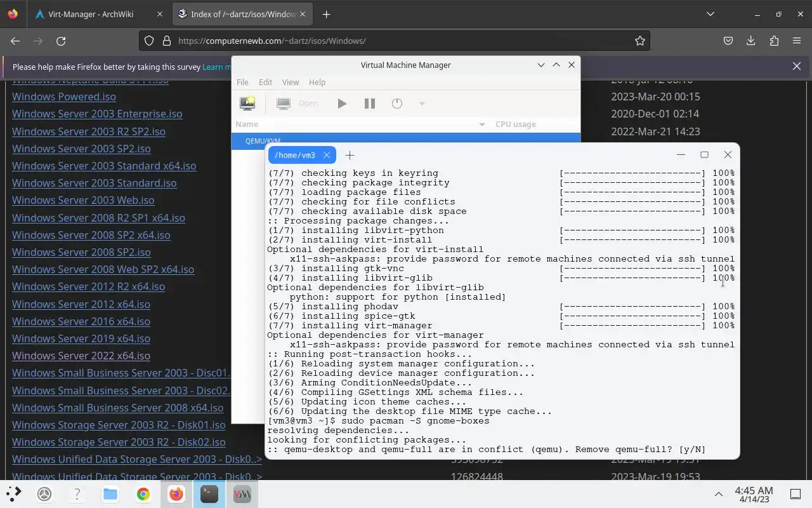
Task: Close the Virt-Manager ArchWiki browser tab
Action: click(159, 14)
